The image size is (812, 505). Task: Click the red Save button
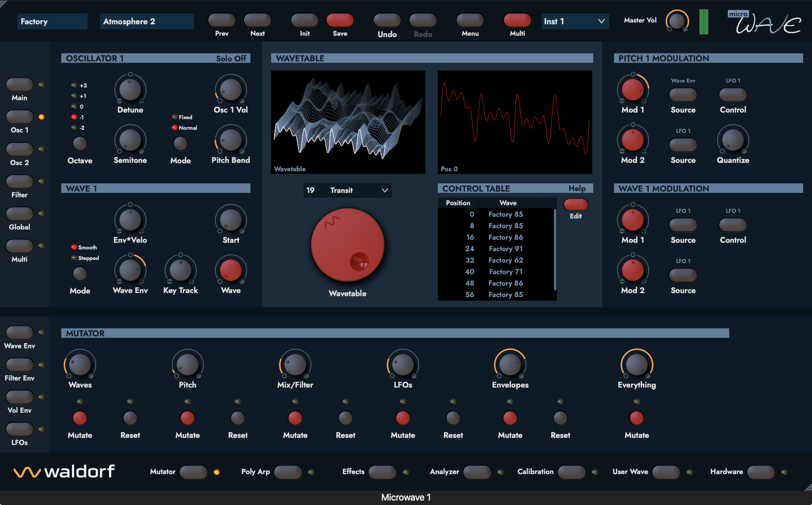(x=340, y=20)
